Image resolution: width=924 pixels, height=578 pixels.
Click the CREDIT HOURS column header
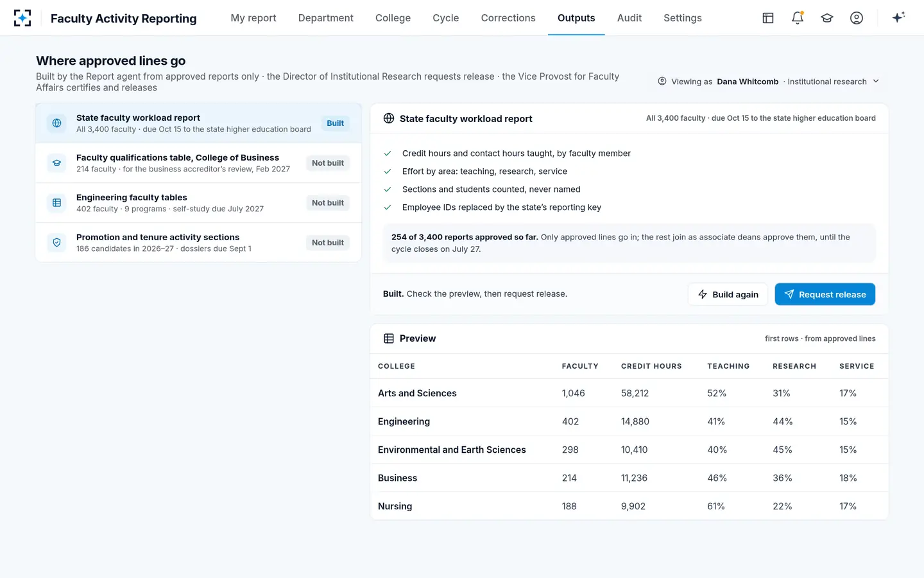pos(651,366)
